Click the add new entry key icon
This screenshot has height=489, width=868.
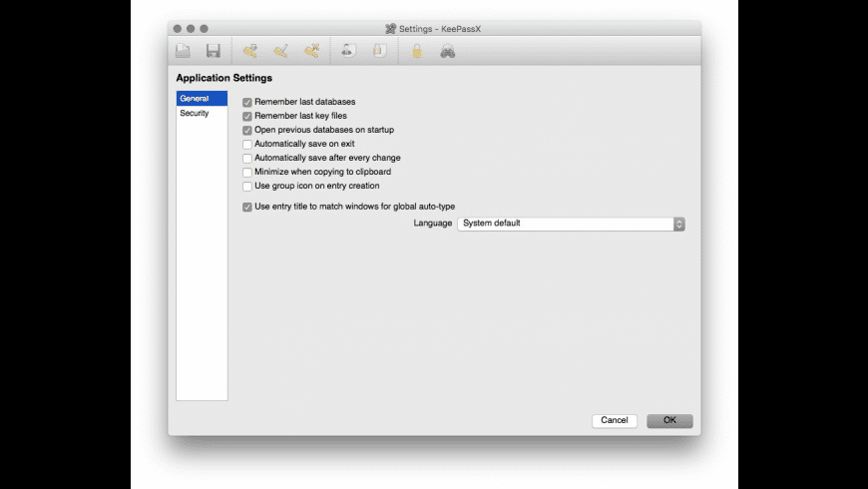[250, 51]
